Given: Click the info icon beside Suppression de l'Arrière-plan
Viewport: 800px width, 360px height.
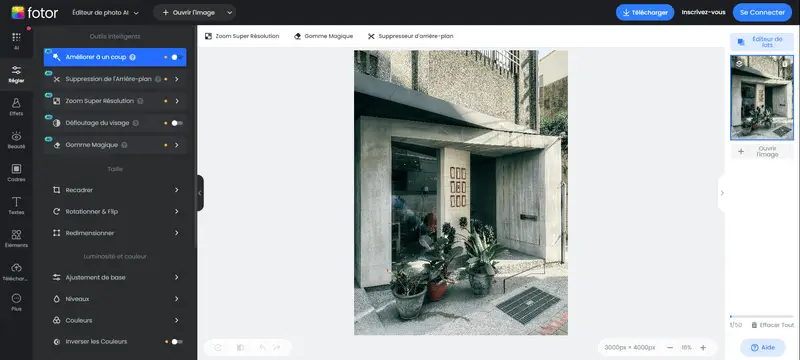Looking at the screenshot, I should (x=158, y=79).
